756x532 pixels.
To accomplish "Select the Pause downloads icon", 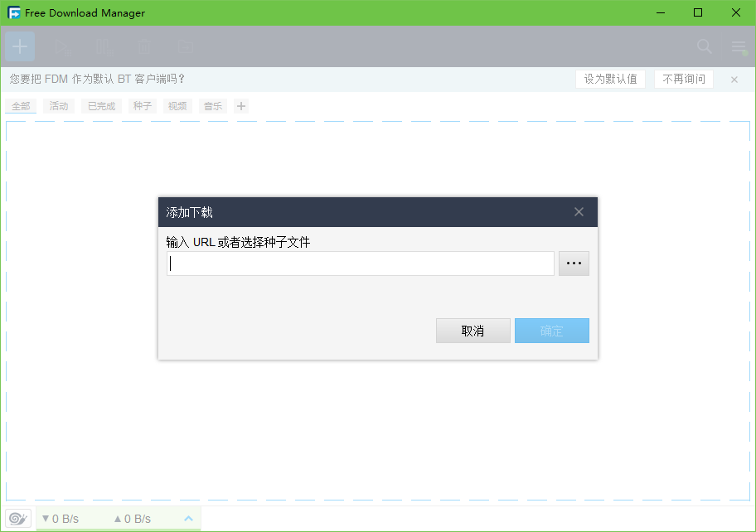I will coord(103,46).
